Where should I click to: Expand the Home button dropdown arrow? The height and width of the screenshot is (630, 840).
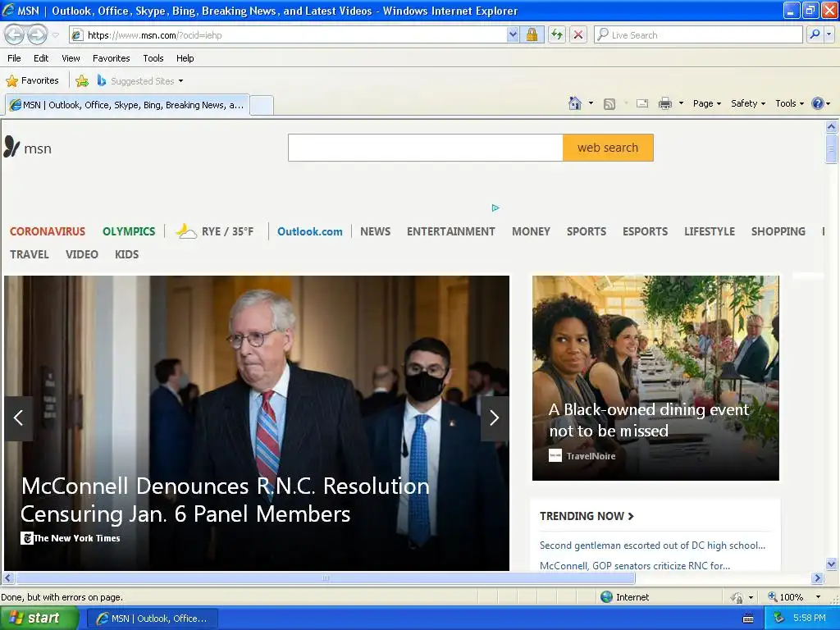(x=591, y=103)
